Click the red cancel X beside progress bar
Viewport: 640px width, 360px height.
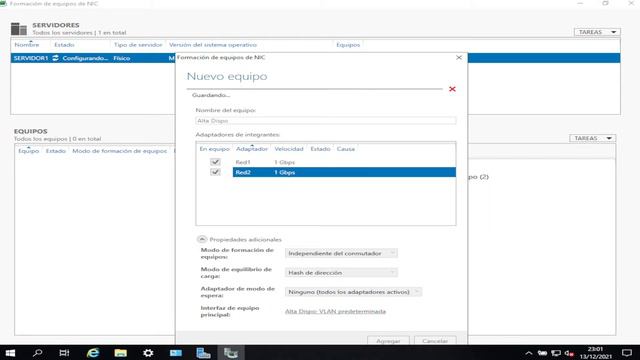pos(452,89)
